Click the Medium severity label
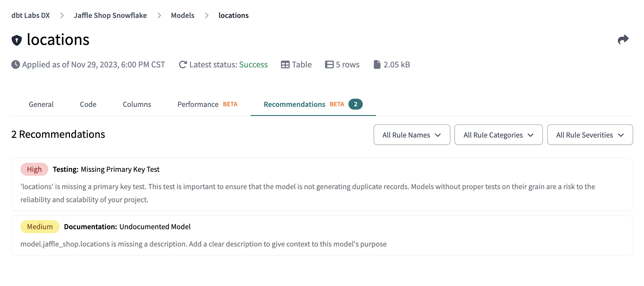 point(40,227)
